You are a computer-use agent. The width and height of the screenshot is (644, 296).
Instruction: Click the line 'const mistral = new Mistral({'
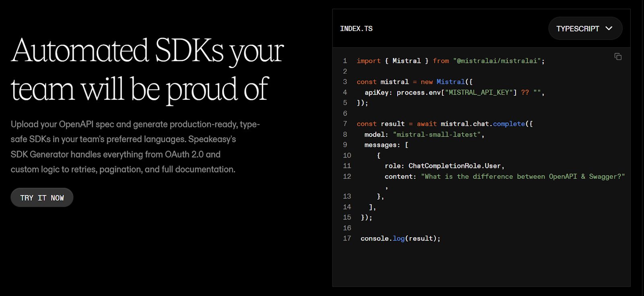click(415, 82)
